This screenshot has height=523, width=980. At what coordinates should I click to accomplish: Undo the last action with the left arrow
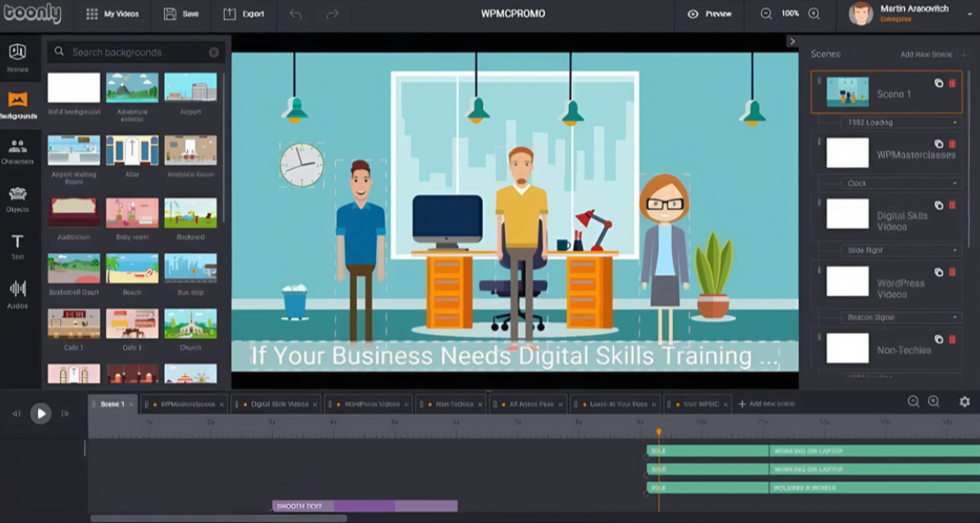click(x=296, y=14)
